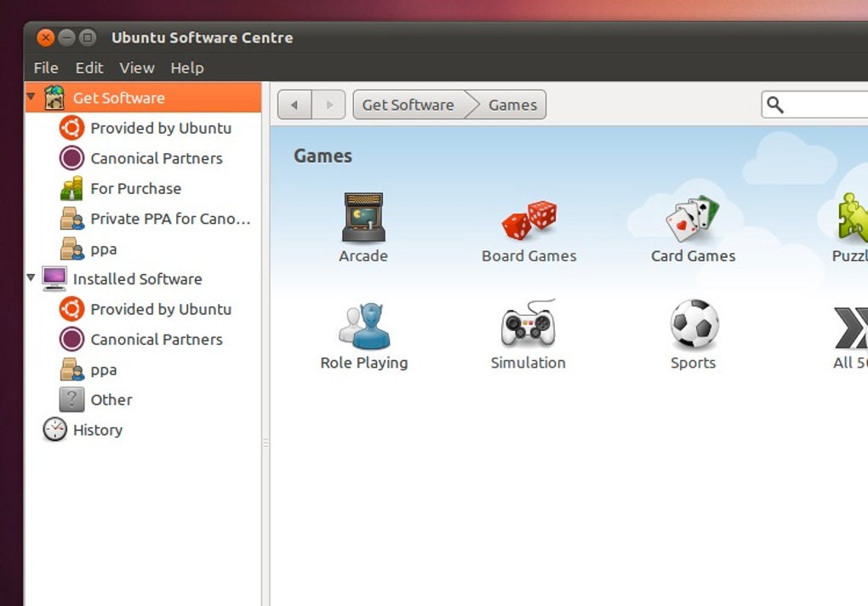
Task: Select the Installed Software label
Action: click(x=137, y=279)
